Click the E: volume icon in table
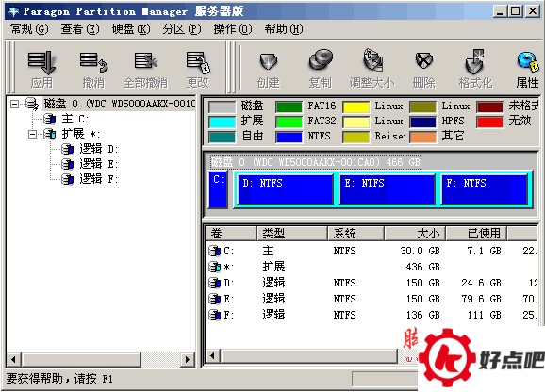The width and height of the screenshot is (545, 392). [214, 299]
